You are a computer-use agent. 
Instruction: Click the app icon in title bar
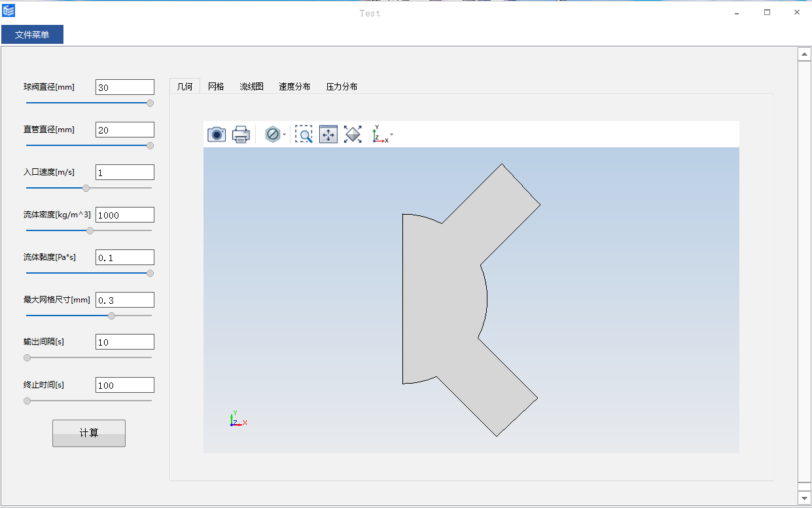click(x=9, y=10)
